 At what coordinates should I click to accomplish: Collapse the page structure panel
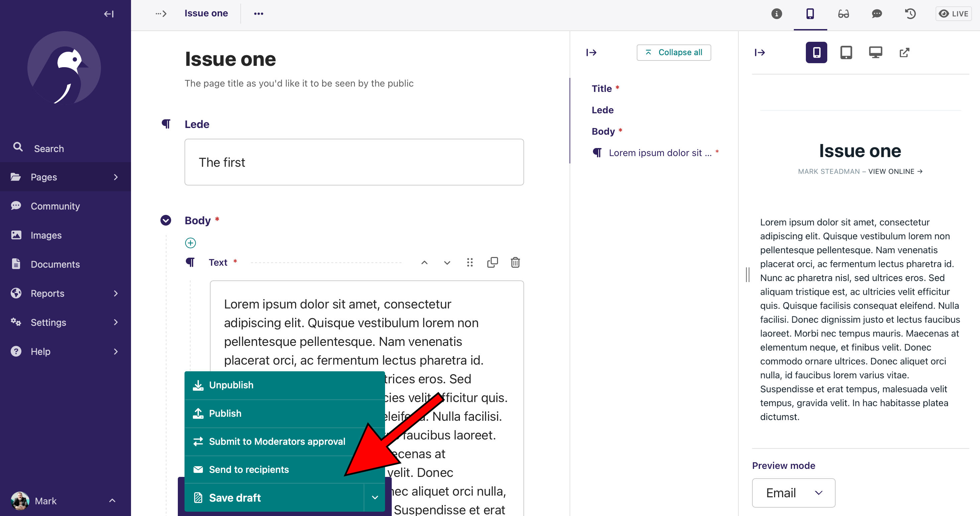click(592, 52)
